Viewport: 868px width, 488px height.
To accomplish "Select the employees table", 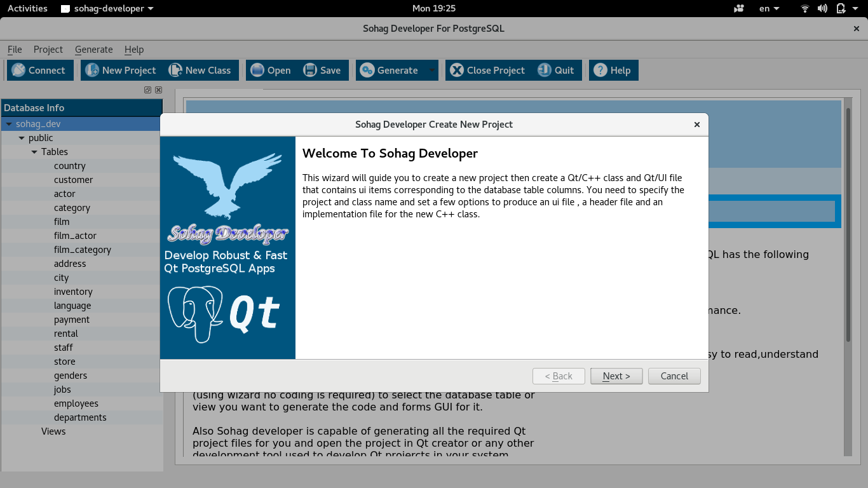I will click(76, 403).
